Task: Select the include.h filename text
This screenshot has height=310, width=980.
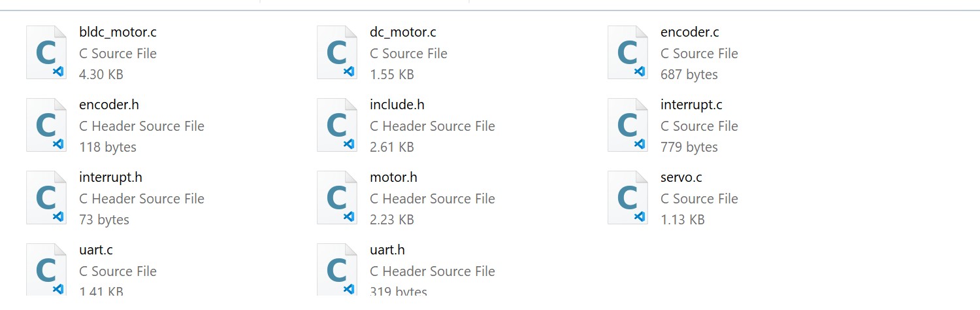Action: 397,105
